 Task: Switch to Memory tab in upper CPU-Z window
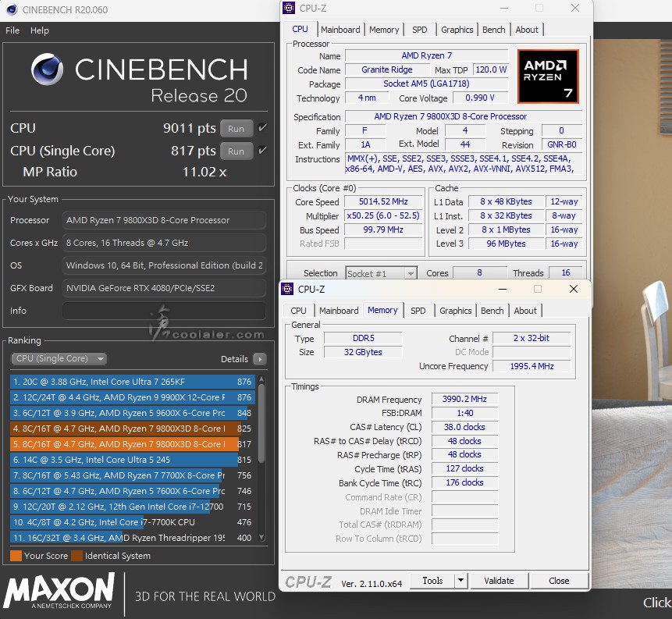pos(384,30)
